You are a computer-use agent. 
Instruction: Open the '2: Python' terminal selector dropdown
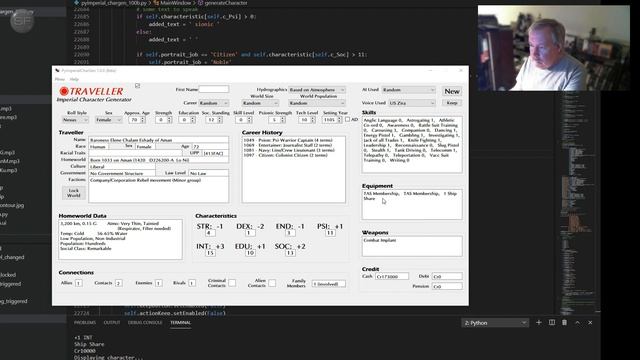(x=495, y=323)
